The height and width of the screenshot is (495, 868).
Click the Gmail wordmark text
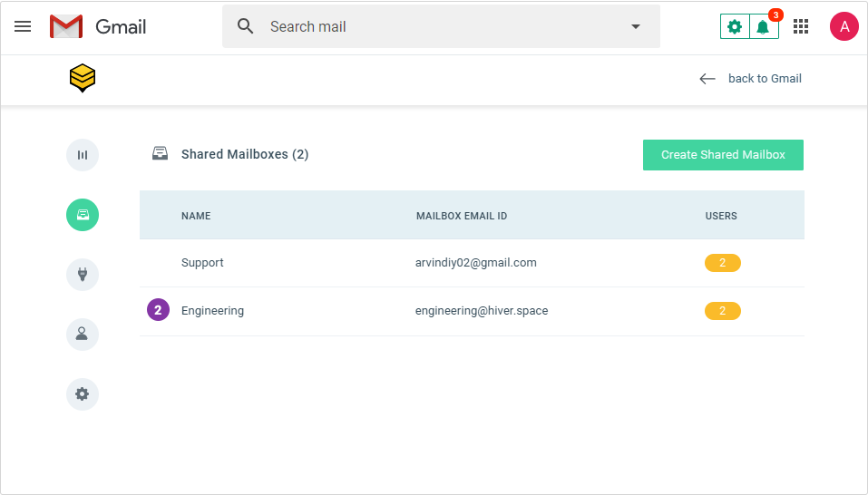(x=121, y=26)
